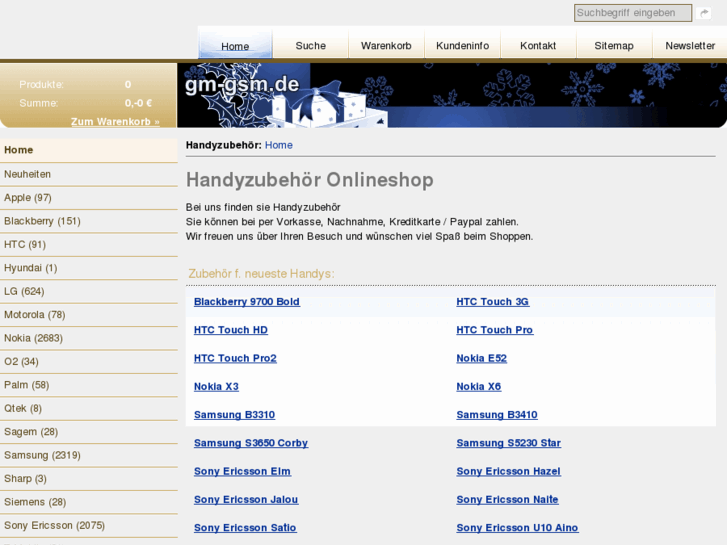Image resolution: width=727 pixels, height=545 pixels.
Task: Open the HTC Touch HD link
Action: pyautogui.click(x=230, y=330)
